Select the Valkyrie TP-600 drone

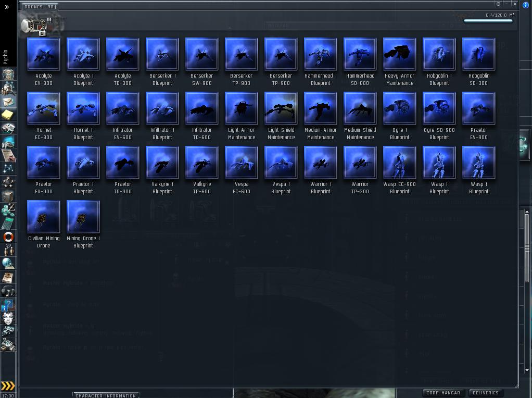(x=201, y=170)
